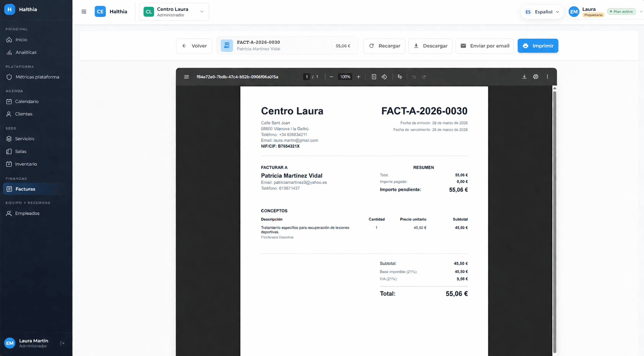
Task: Open the Facturas menu entry
Action: pyautogui.click(x=25, y=189)
